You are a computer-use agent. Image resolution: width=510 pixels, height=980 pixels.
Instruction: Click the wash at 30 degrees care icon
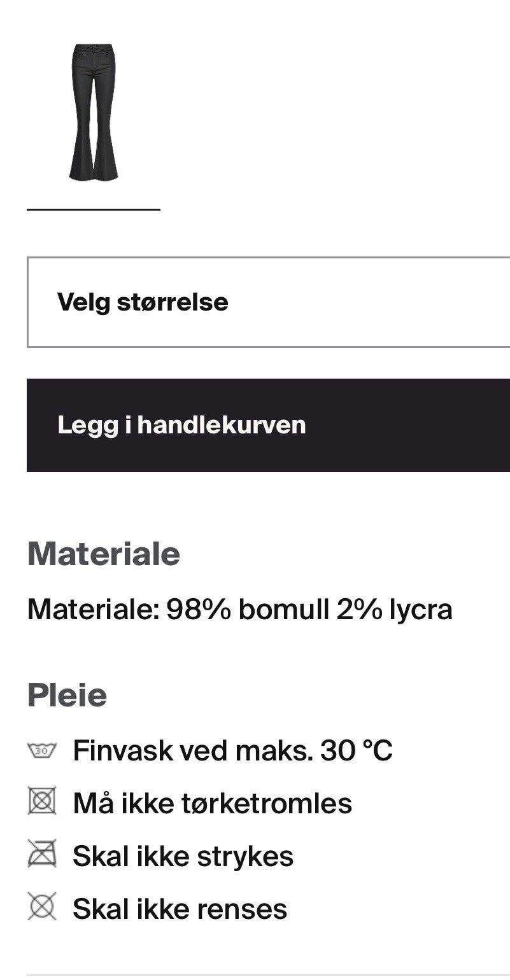(42, 750)
